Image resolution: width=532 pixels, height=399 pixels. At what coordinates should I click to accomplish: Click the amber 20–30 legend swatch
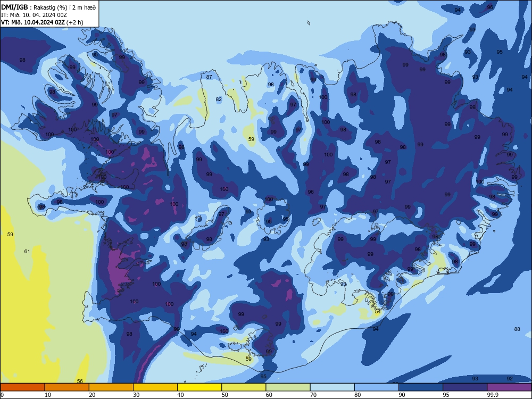coord(111,387)
